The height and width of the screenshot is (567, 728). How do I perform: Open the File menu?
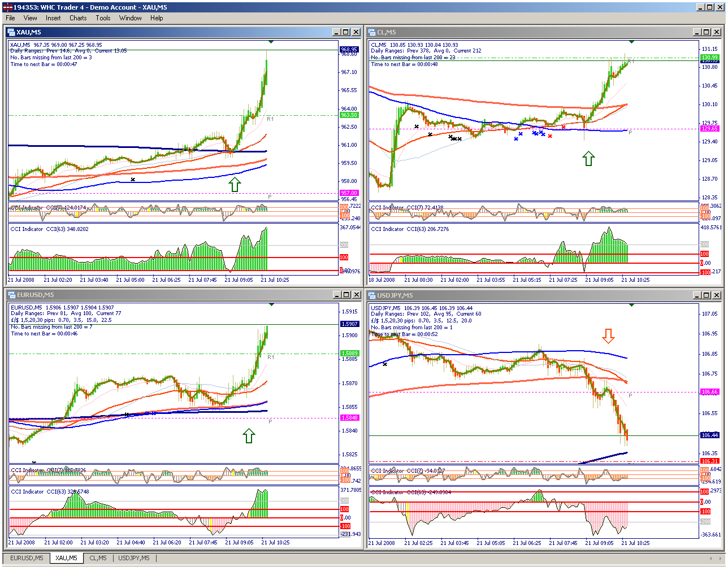(10, 18)
